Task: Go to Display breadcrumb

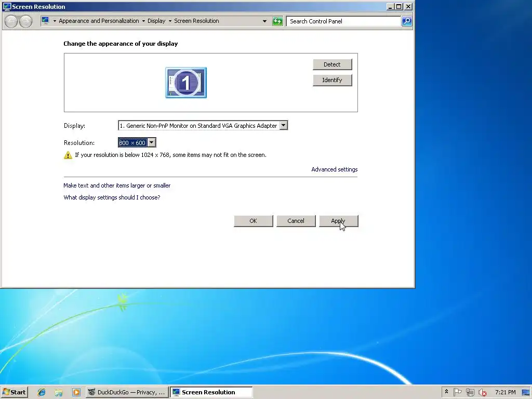Action: 156,21
